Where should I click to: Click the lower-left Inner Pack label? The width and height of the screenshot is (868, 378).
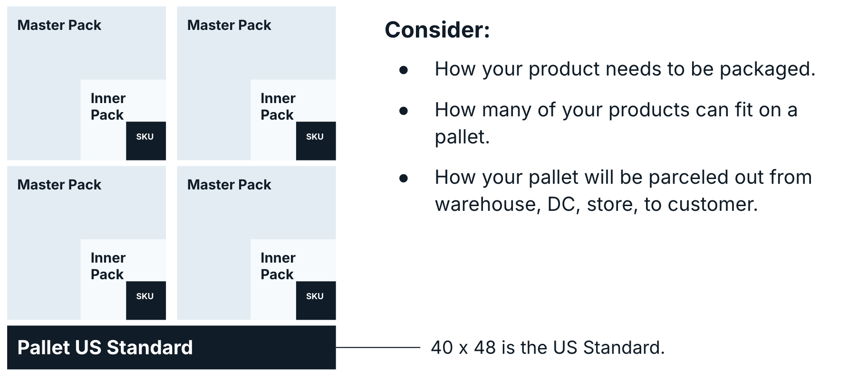(108, 266)
